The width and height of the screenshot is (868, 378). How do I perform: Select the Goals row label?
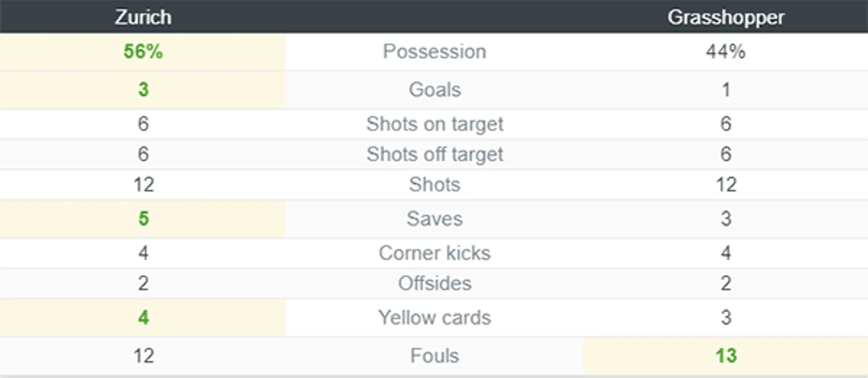click(435, 90)
